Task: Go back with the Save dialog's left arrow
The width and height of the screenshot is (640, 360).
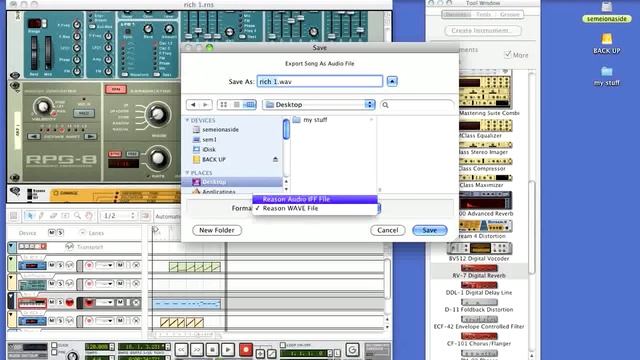Action: [x=193, y=105]
